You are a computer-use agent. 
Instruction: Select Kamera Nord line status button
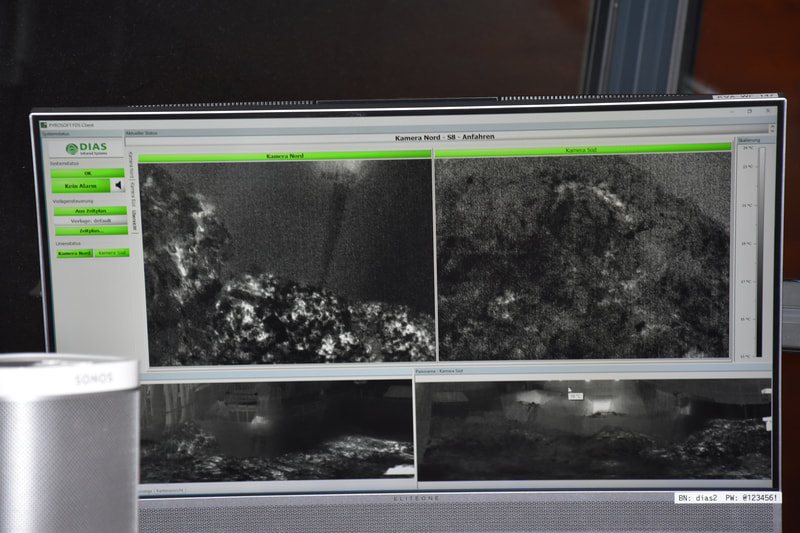74,253
